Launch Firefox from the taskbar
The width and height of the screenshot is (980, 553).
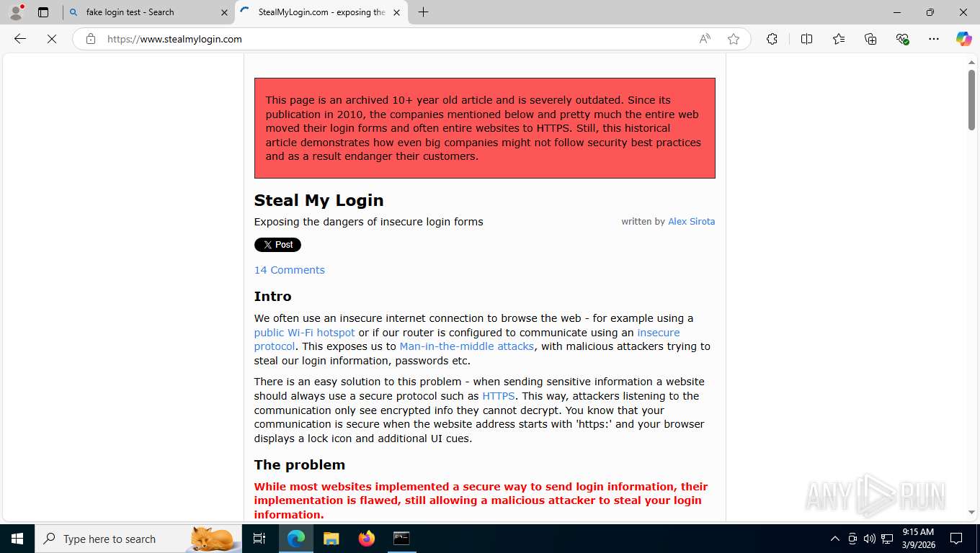tap(367, 539)
